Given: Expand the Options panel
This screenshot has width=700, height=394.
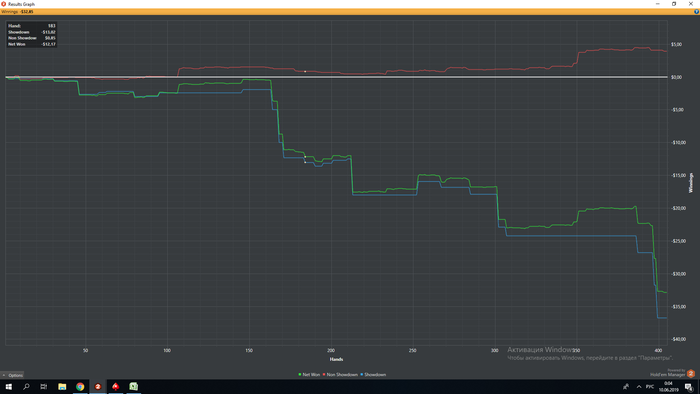Looking at the screenshot, I should 12,375.
